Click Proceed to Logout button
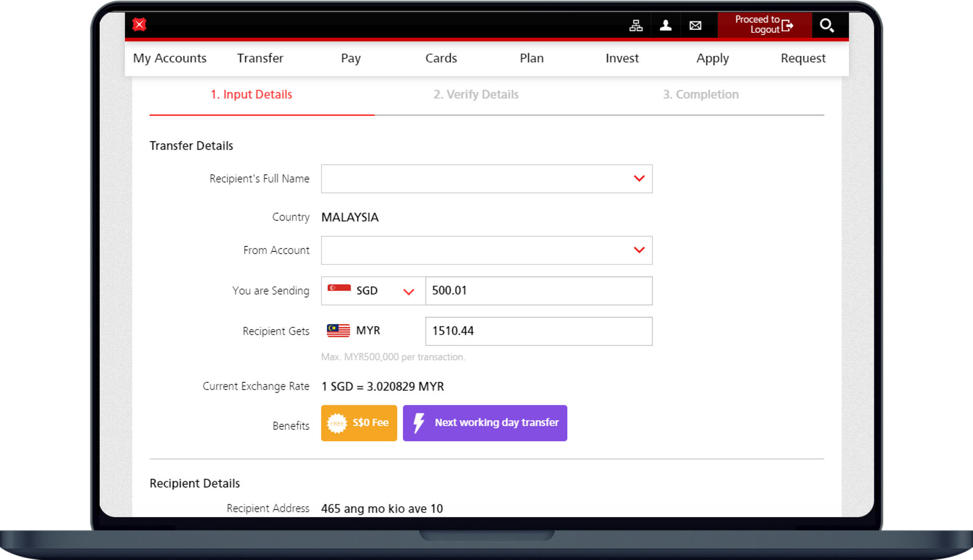Viewport: 973px width, 560px height. click(764, 25)
